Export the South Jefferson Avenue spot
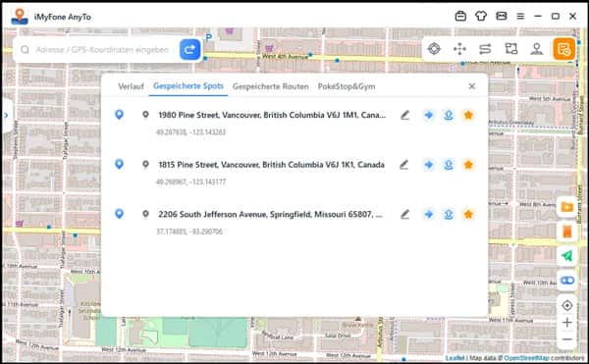This screenshot has width=589, height=364. point(449,214)
